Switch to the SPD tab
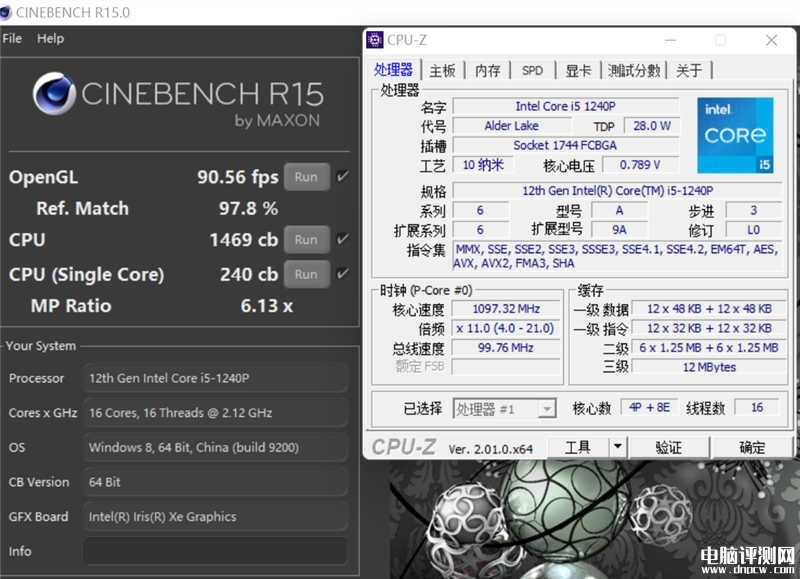The width and height of the screenshot is (800, 579). tap(532, 70)
